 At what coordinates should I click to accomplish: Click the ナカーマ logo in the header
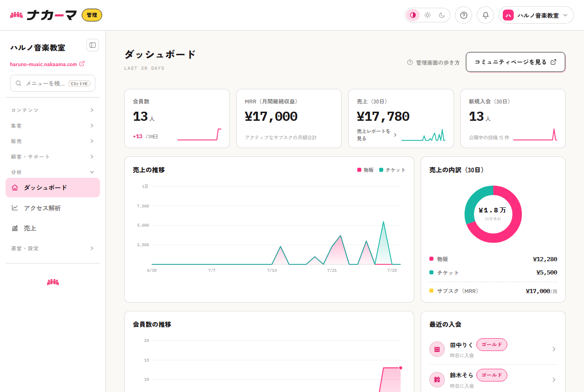43,15
